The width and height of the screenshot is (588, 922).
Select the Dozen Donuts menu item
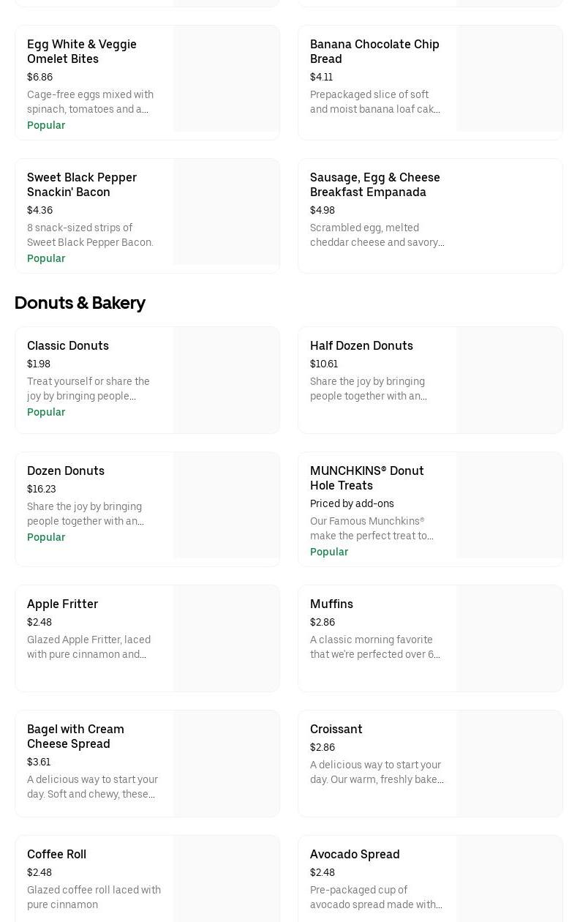tap(66, 471)
